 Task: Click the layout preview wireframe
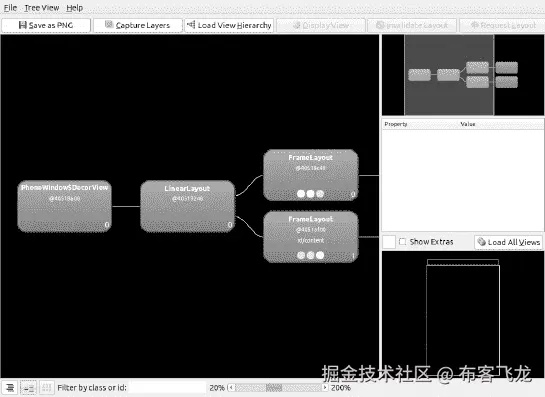463,317
